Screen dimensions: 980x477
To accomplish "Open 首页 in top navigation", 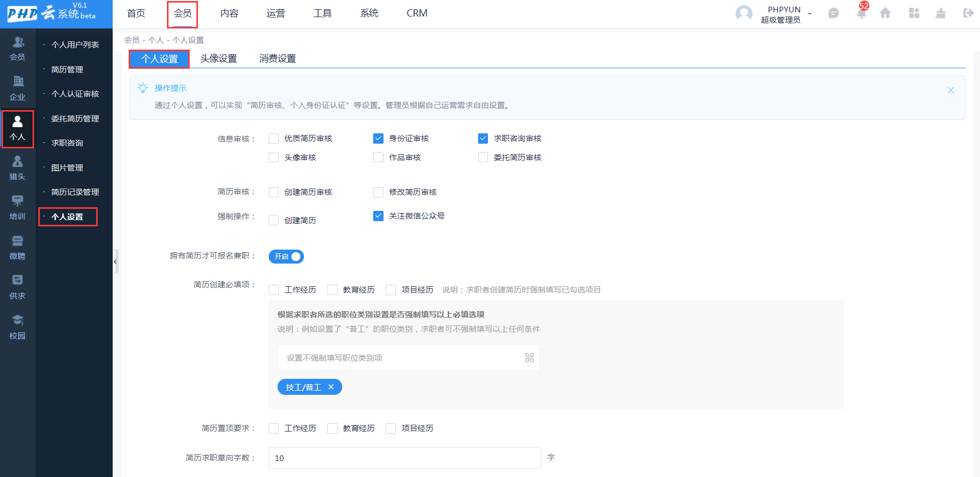I will tap(136, 13).
